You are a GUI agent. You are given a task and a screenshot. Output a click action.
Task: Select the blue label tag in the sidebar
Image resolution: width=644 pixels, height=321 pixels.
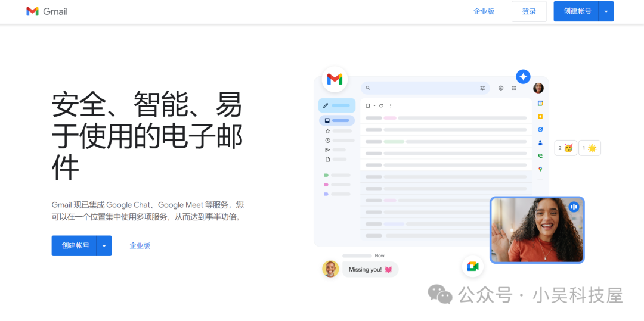coord(326,194)
